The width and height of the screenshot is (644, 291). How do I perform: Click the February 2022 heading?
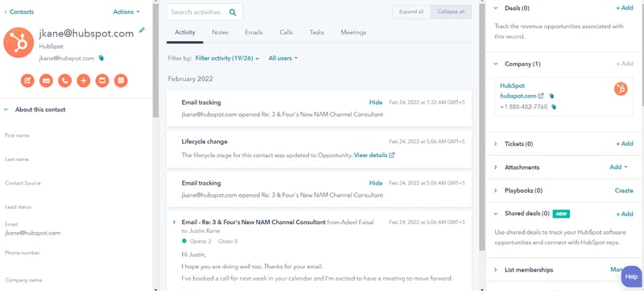(191, 79)
